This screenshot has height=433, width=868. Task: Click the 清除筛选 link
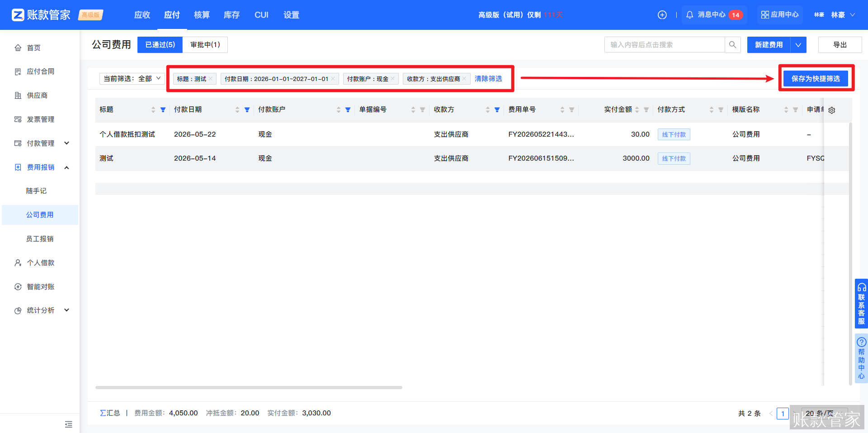[488, 79]
